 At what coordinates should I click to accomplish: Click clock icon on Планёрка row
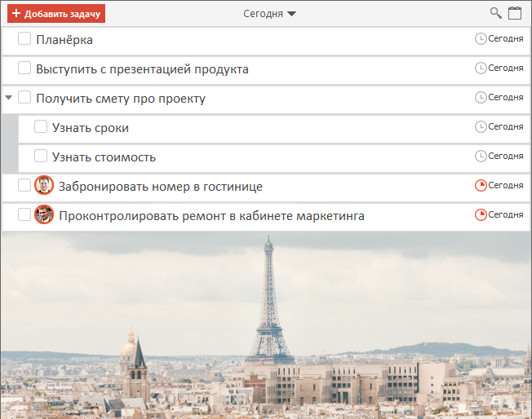(481, 38)
